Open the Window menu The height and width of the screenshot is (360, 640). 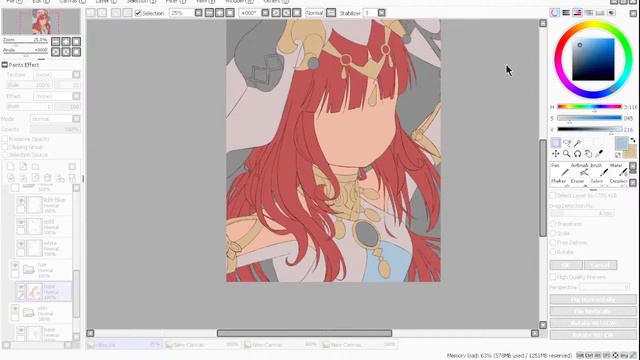point(240,2)
